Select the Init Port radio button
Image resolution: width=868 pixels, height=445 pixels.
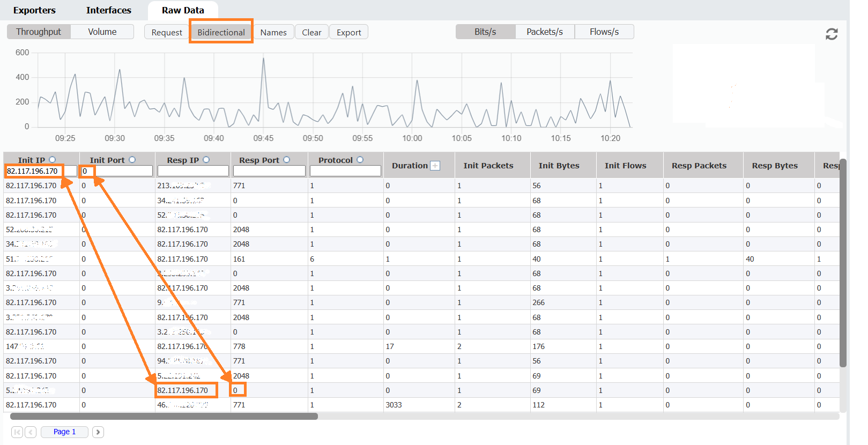point(132,160)
